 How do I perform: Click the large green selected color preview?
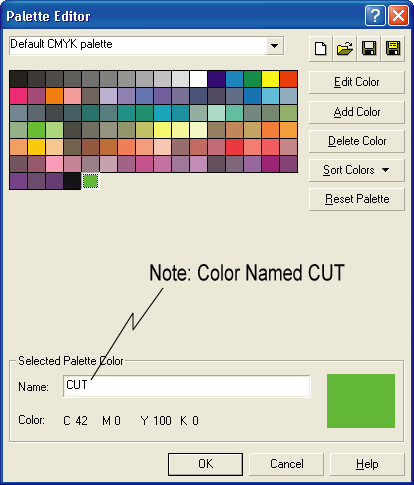coord(361,401)
